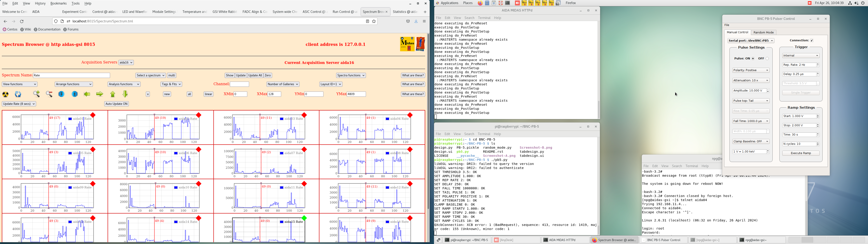Click the blue circle down-arrow icon
This screenshot has width=868, height=244.
pos(62,94)
